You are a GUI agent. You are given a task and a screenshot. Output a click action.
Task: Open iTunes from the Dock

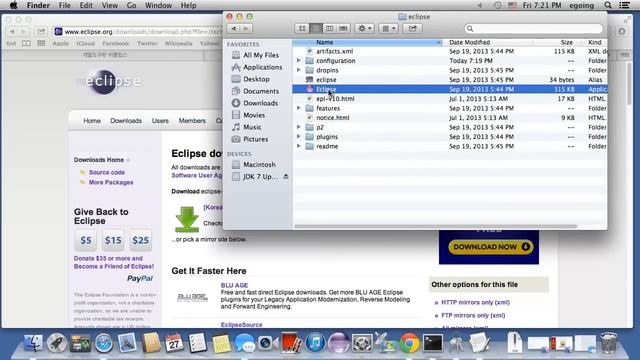[315, 343]
